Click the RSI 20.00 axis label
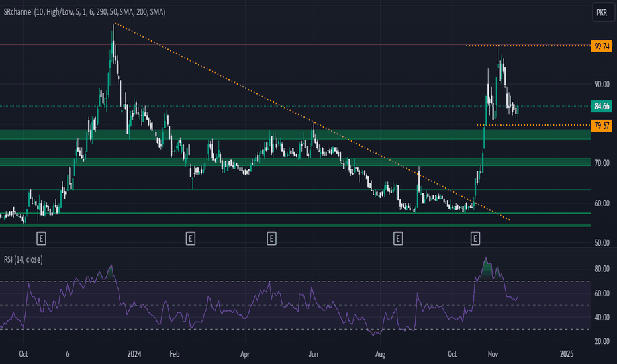The image size is (617, 364). (602, 341)
